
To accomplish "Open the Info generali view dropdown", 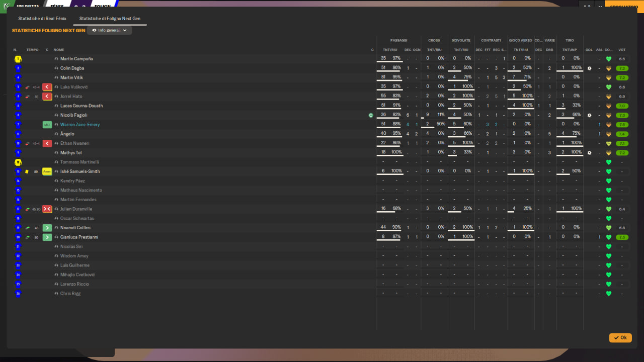I will [x=109, y=30].
